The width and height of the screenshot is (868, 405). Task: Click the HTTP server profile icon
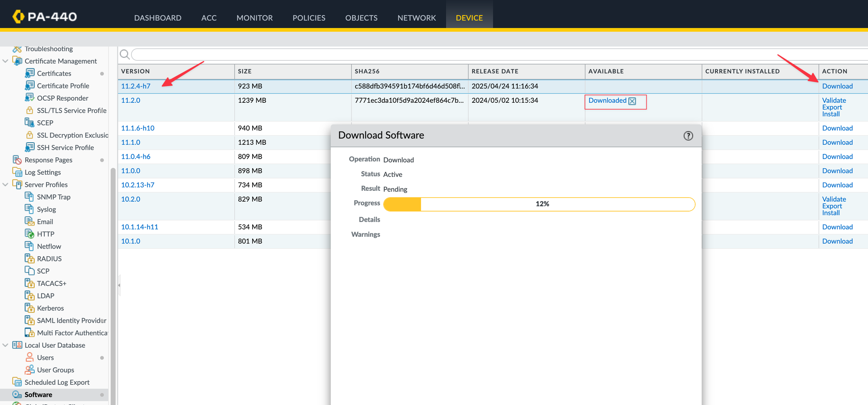click(x=30, y=234)
